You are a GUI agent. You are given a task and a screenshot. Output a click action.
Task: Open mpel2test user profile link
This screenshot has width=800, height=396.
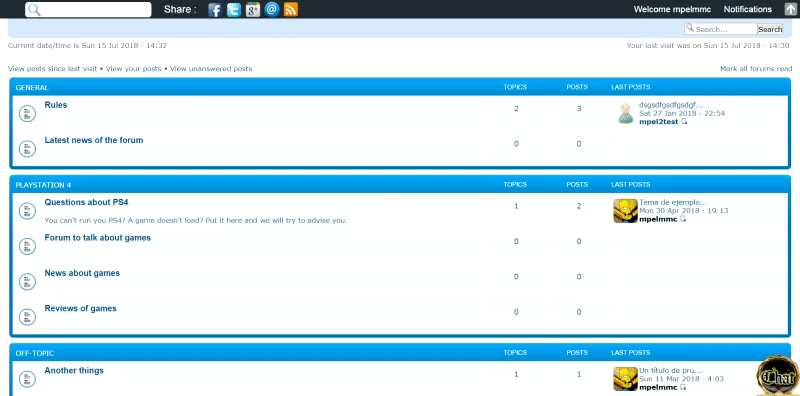point(659,122)
